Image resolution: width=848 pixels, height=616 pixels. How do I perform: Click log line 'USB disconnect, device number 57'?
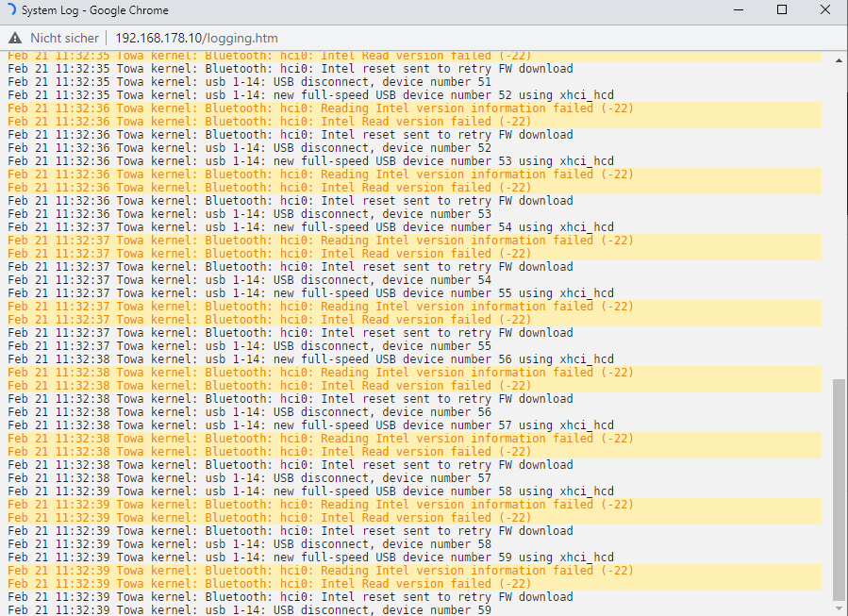[249, 478]
